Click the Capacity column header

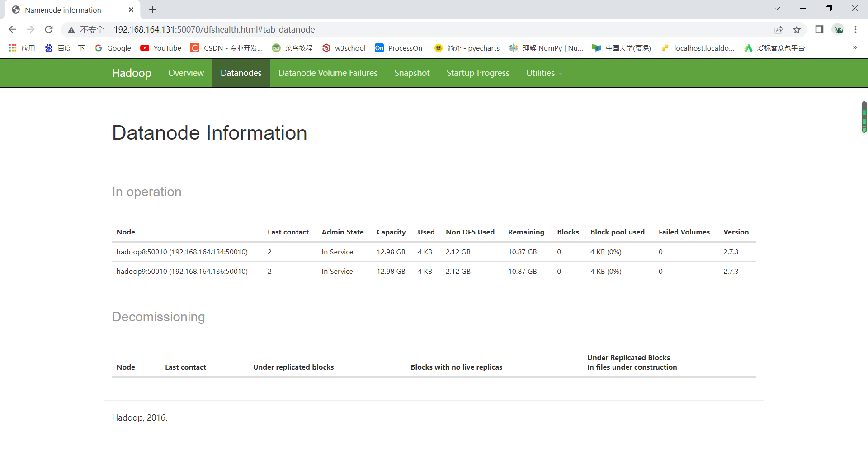(x=391, y=232)
